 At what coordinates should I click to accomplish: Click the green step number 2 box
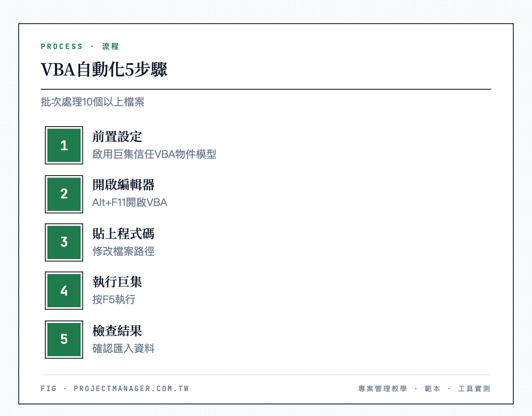click(x=64, y=194)
